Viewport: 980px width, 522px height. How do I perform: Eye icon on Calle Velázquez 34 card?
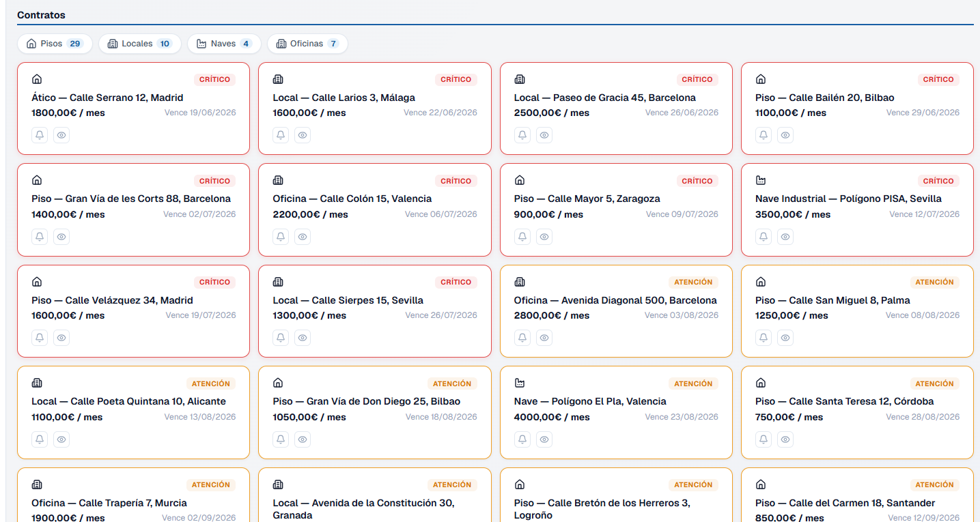point(61,338)
